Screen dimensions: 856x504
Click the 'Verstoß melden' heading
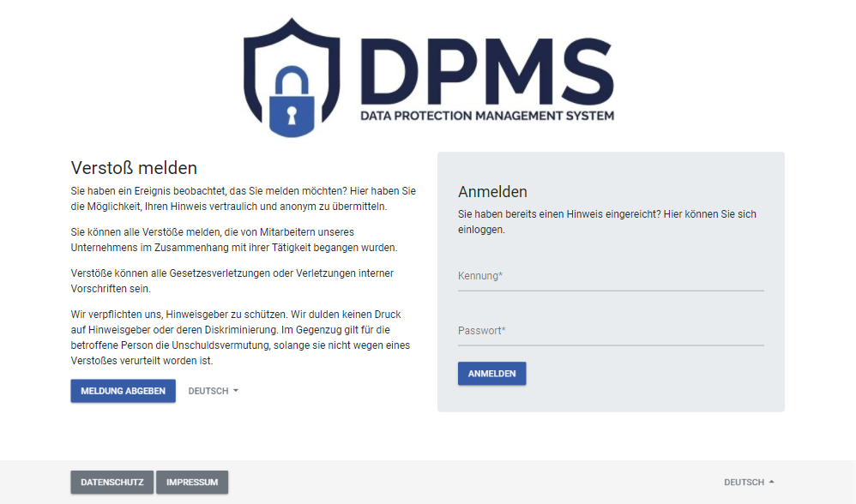pyautogui.click(x=134, y=167)
